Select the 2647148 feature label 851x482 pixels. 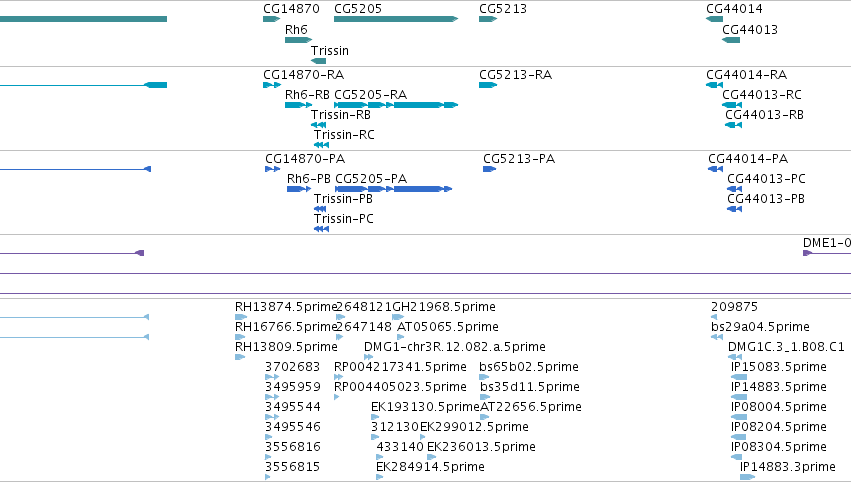coord(364,327)
